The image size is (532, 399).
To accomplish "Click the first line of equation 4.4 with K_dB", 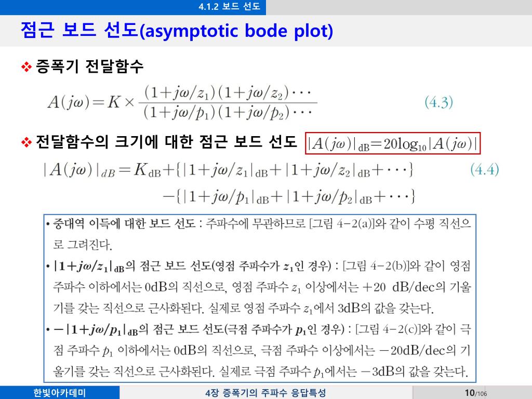I will [x=228, y=170].
